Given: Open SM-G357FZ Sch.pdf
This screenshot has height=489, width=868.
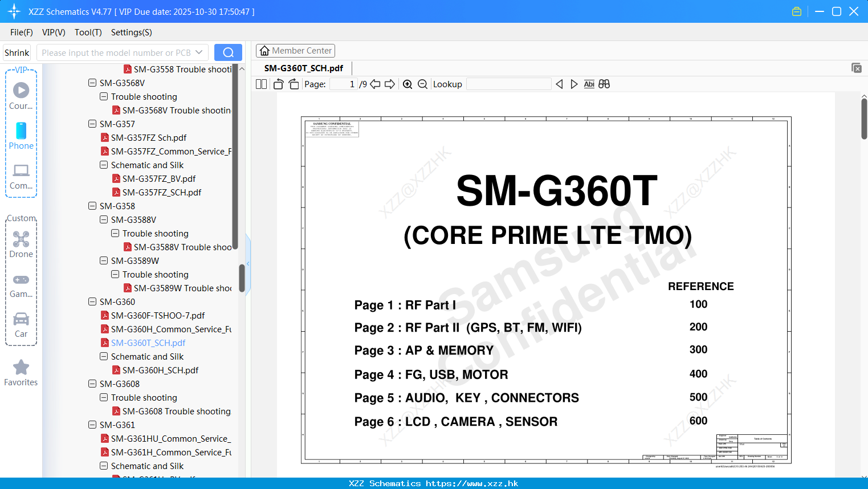Looking at the screenshot, I should pos(149,137).
